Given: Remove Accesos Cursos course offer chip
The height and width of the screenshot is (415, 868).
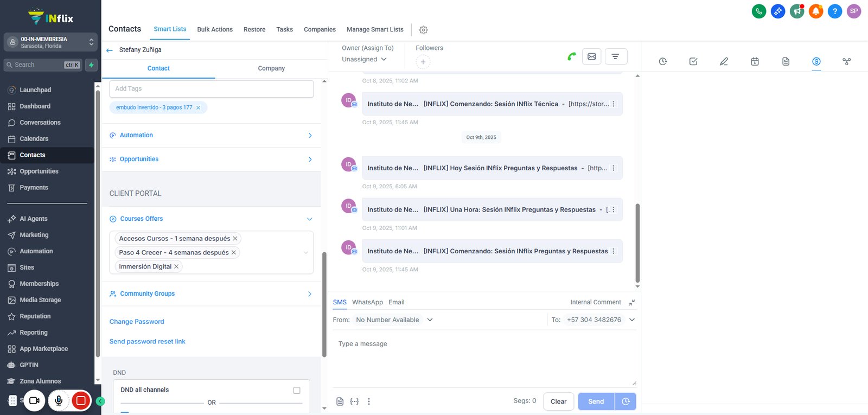Looking at the screenshot, I should pos(235,239).
